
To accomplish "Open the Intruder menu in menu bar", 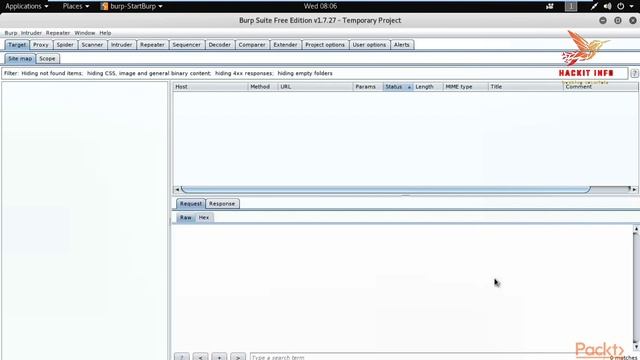I will click(31, 33).
